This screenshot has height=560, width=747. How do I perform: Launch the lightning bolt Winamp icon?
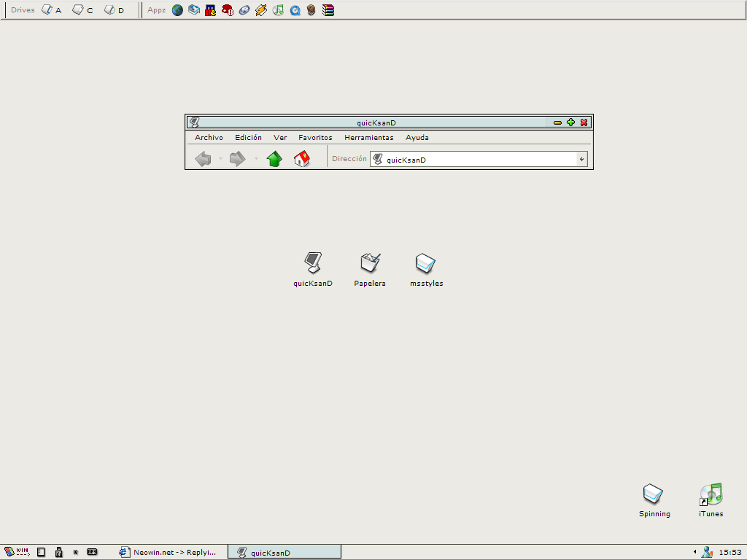(x=261, y=10)
